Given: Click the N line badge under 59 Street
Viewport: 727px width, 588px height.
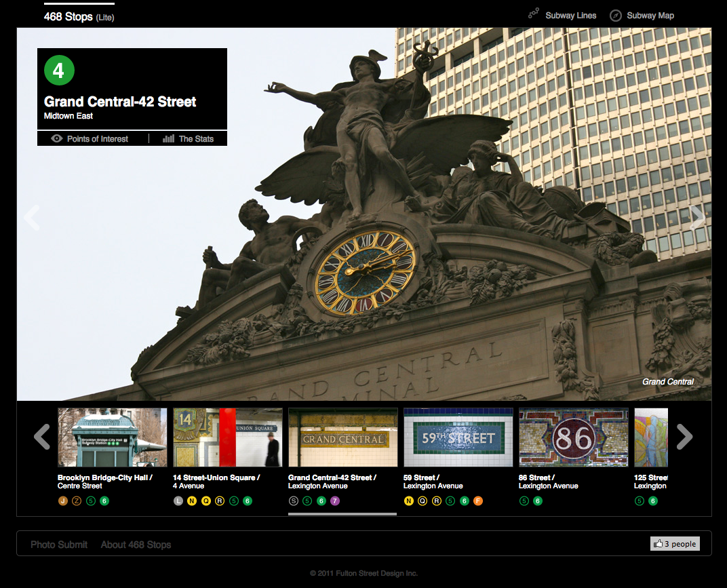Looking at the screenshot, I should click(x=409, y=501).
